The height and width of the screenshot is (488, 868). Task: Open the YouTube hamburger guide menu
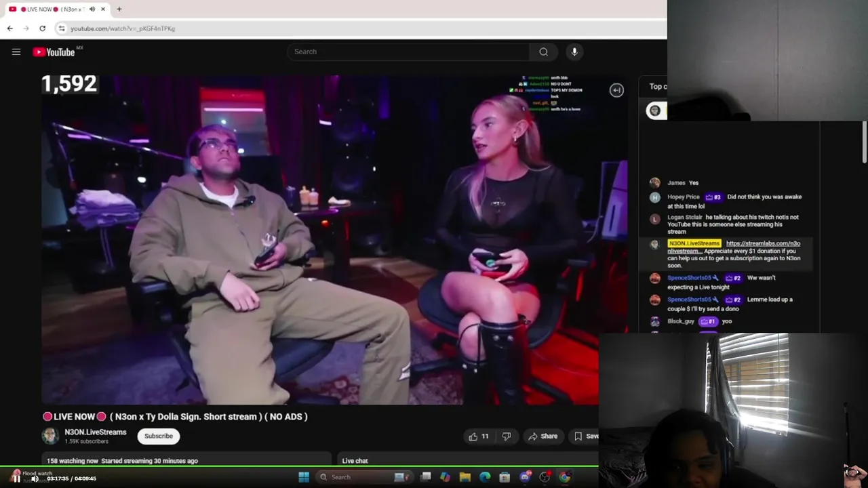coord(16,52)
